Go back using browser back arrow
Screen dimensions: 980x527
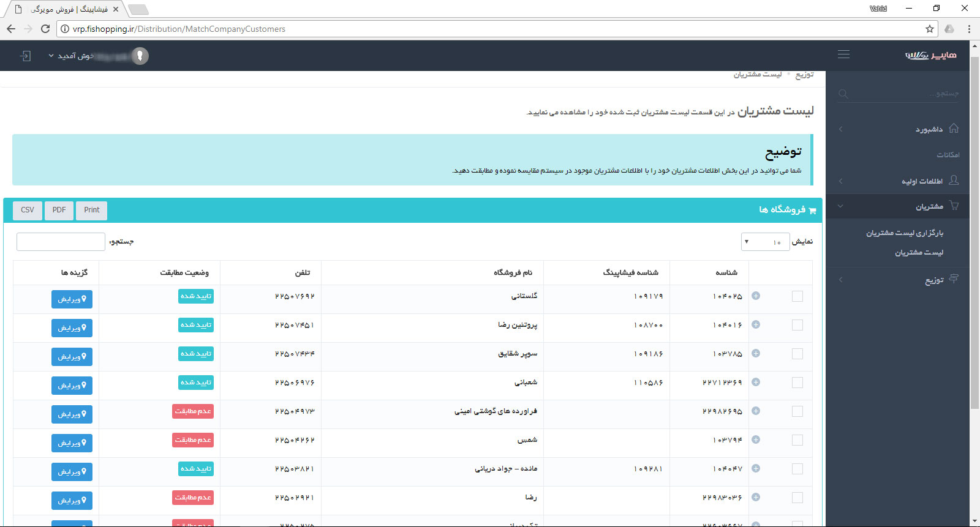(11, 29)
